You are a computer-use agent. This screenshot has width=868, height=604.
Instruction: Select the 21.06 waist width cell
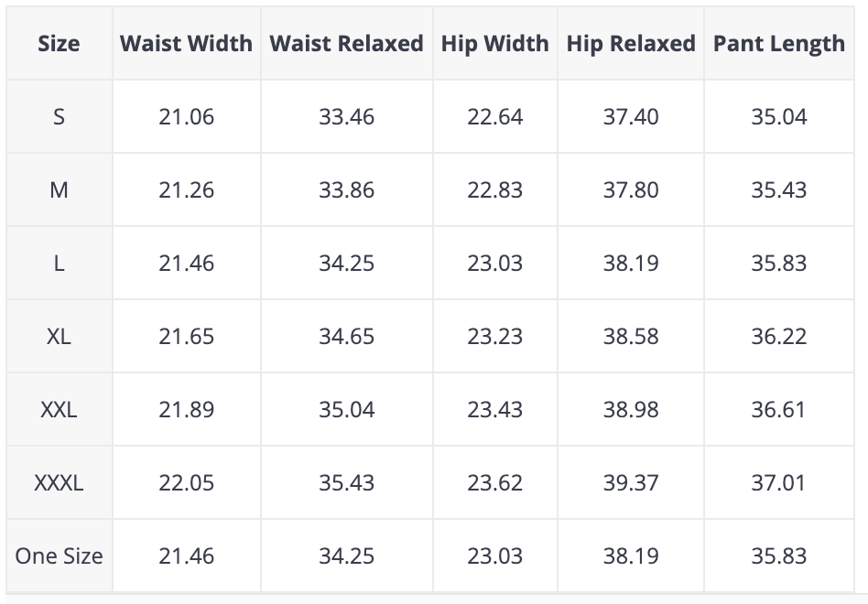[x=187, y=117]
